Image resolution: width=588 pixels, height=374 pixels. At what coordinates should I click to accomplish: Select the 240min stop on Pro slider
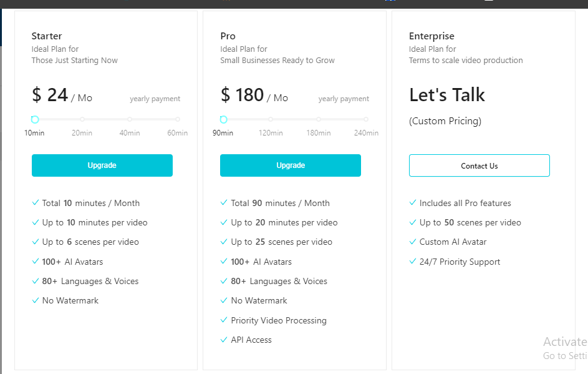[x=366, y=119]
